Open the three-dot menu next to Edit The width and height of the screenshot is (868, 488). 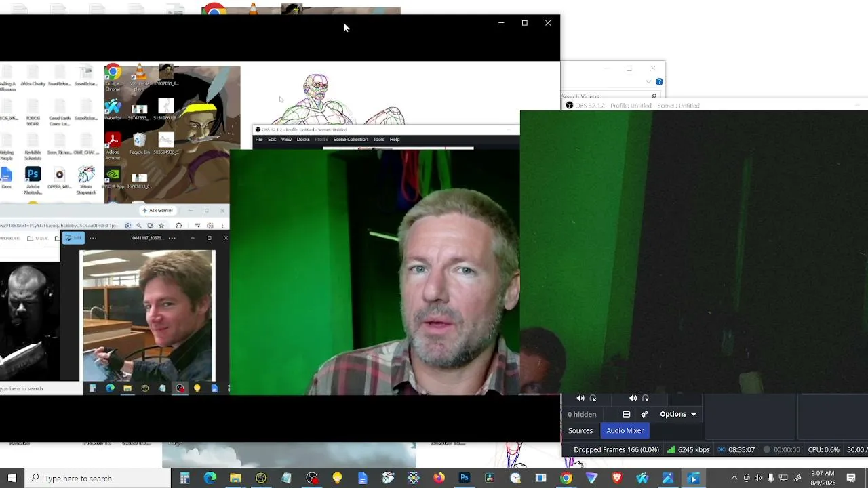click(x=93, y=238)
